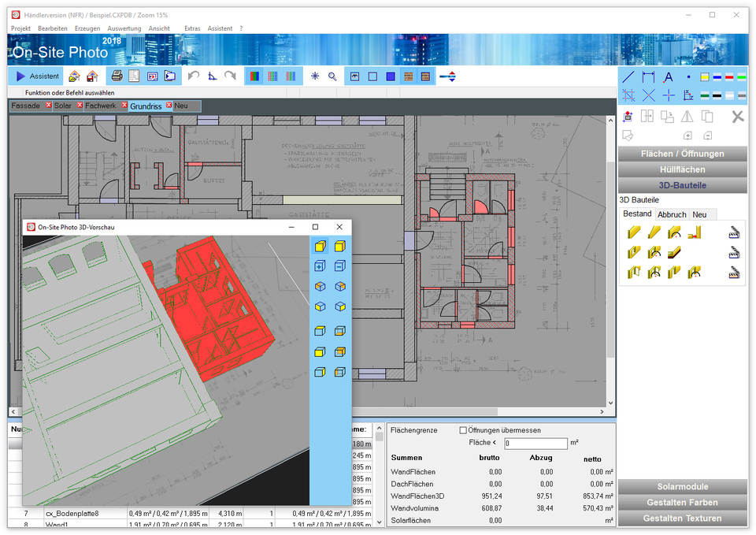Expand the Flächen / Öffnungen panel
The height and width of the screenshot is (535, 756).
click(x=682, y=154)
